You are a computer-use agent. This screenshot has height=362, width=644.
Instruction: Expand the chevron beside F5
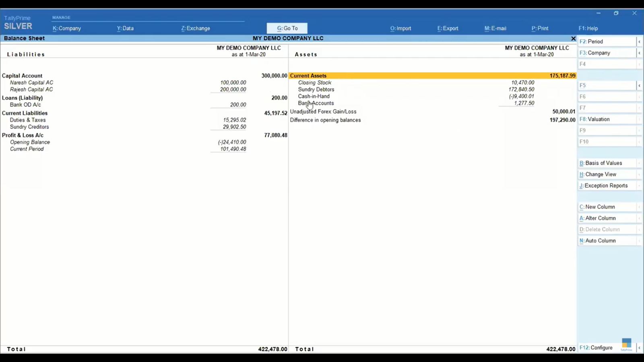(640, 85)
